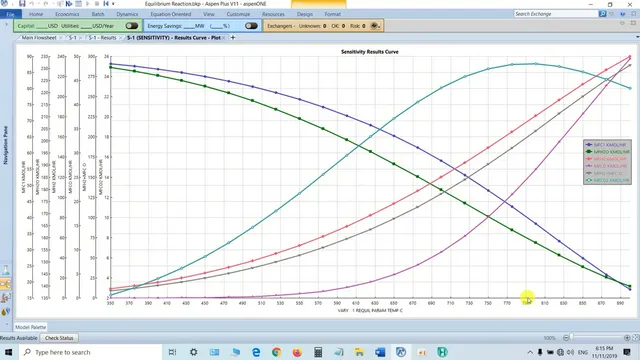The height and width of the screenshot is (360, 640).
Task: Click the Next (N>) input icon
Action: [69, 4]
